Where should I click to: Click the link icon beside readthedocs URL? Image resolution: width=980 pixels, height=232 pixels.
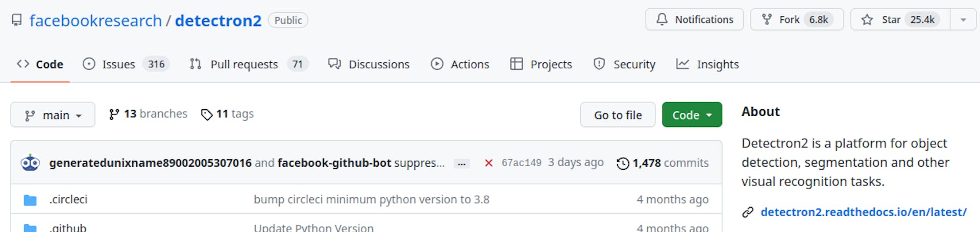tap(748, 212)
